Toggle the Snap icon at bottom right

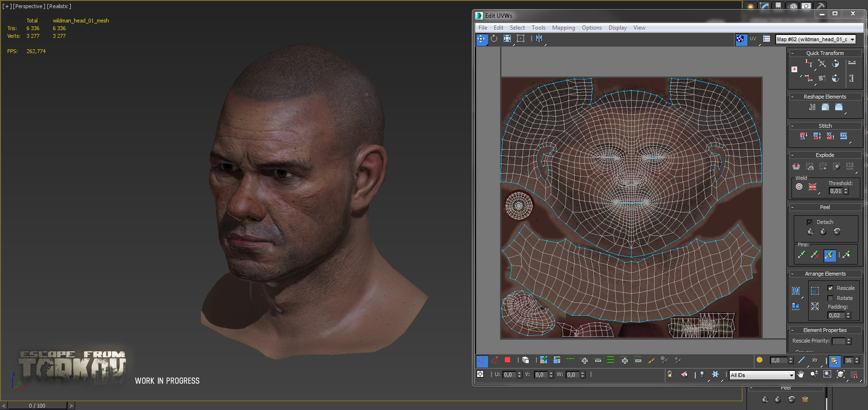(x=854, y=374)
